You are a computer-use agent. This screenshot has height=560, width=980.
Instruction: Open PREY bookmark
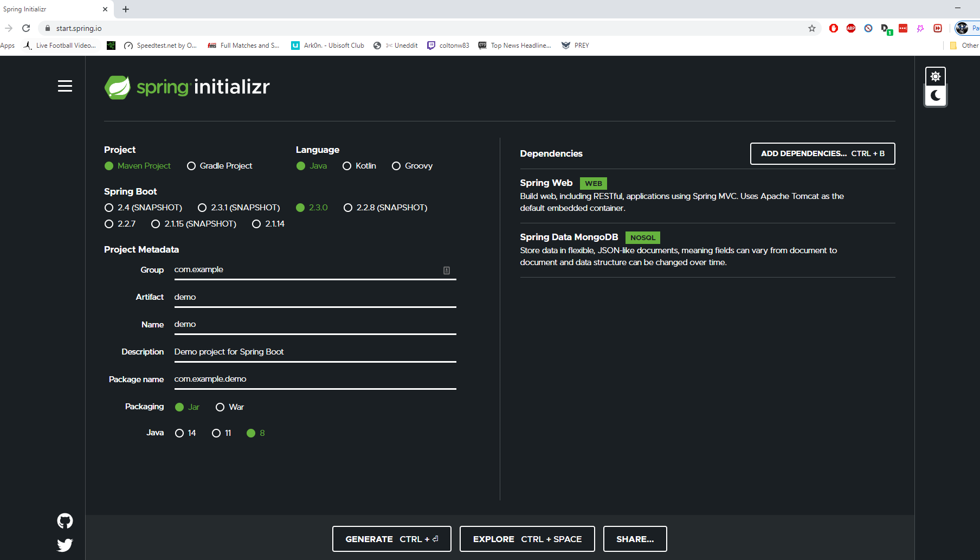click(576, 46)
